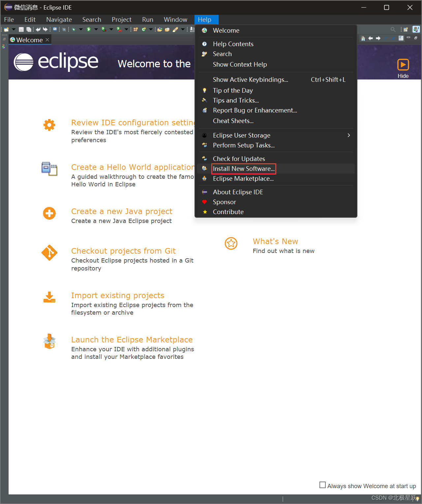Open the dropdown beside the New wizard icon
The width and height of the screenshot is (422, 504).
pyautogui.click(x=14, y=29)
